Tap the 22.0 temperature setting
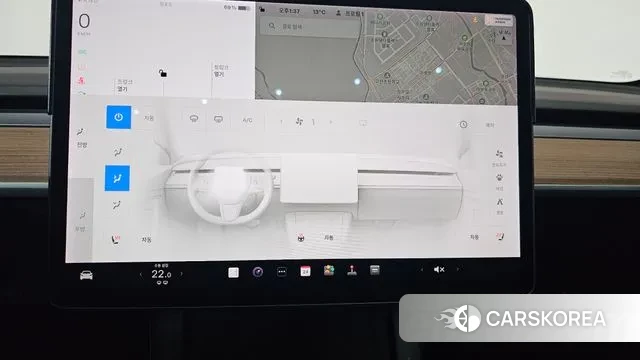This screenshot has width=640, height=360. coord(161,274)
